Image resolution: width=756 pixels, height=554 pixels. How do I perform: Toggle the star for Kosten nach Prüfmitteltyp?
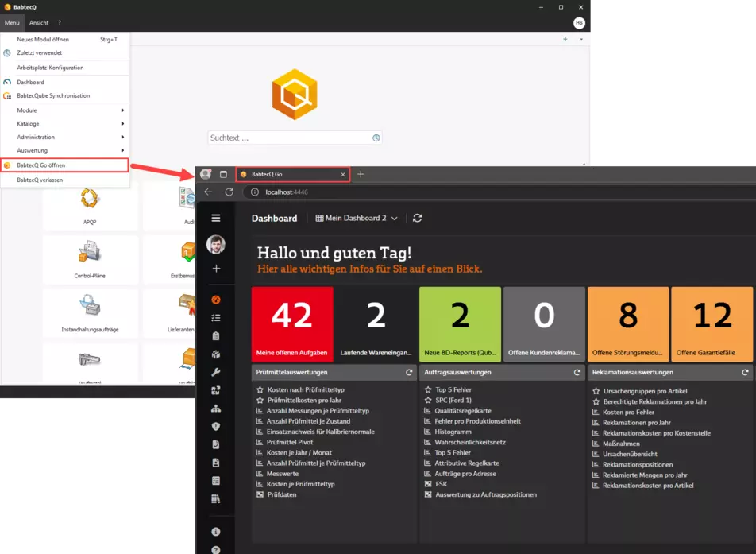[x=260, y=389]
